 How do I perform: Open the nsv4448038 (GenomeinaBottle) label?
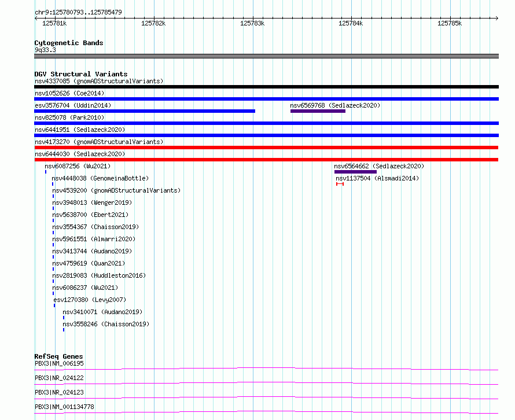click(x=100, y=178)
